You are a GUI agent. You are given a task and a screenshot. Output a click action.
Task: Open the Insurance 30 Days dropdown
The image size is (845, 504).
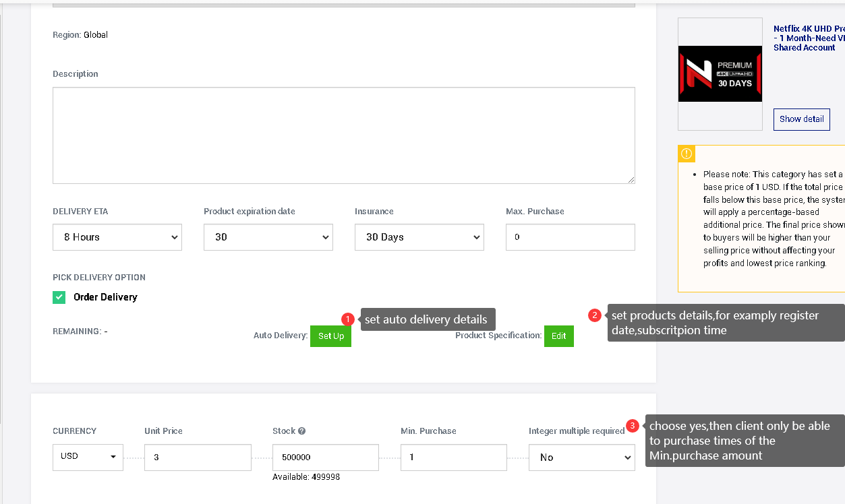[x=419, y=237]
